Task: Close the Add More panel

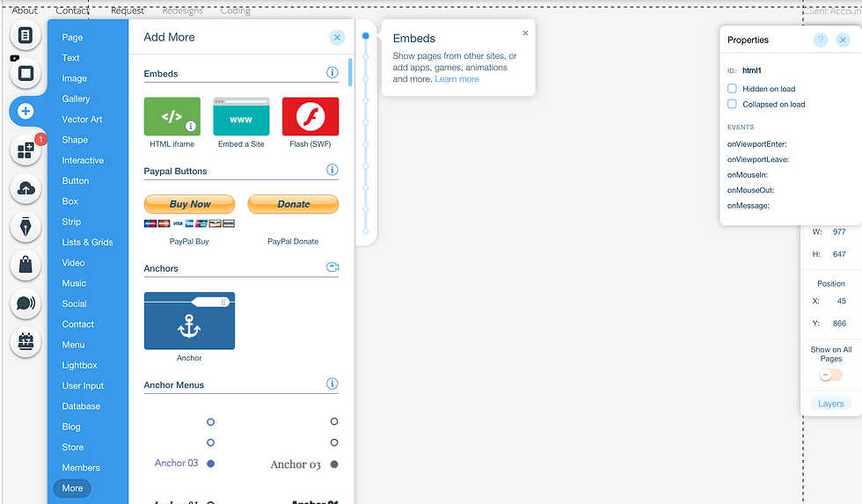Action: coord(337,37)
